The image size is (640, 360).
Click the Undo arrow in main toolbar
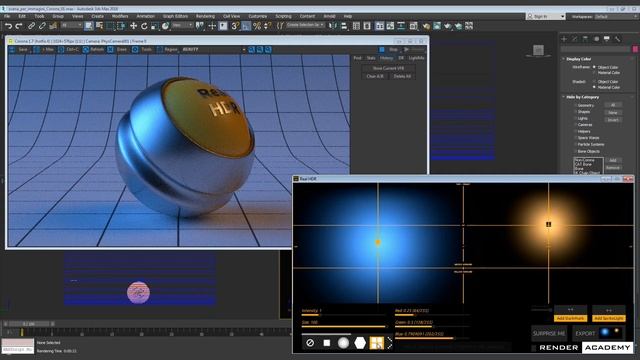coord(8,26)
